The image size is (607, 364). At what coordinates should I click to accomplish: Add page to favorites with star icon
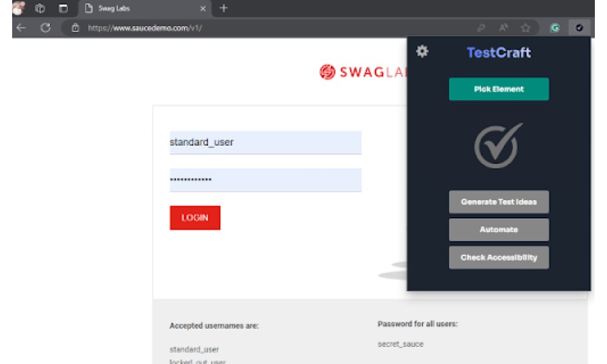pos(525,28)
